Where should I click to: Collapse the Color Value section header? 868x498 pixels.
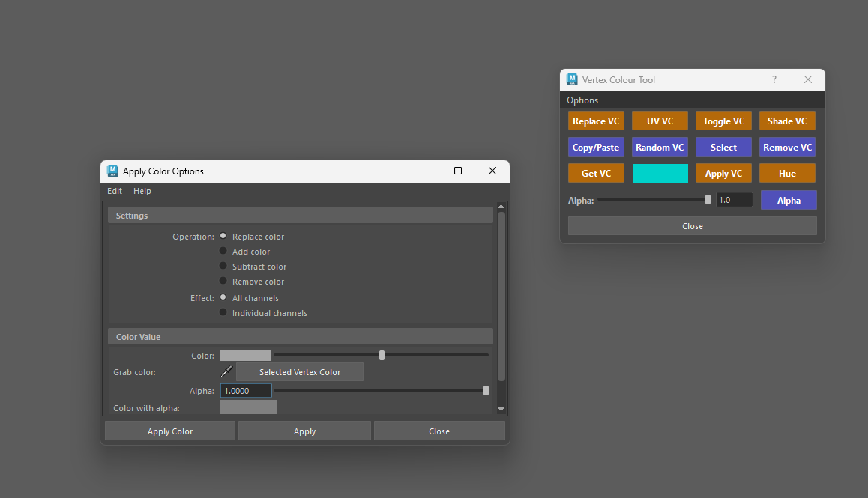pyautogui.click(x=301, y=336)
